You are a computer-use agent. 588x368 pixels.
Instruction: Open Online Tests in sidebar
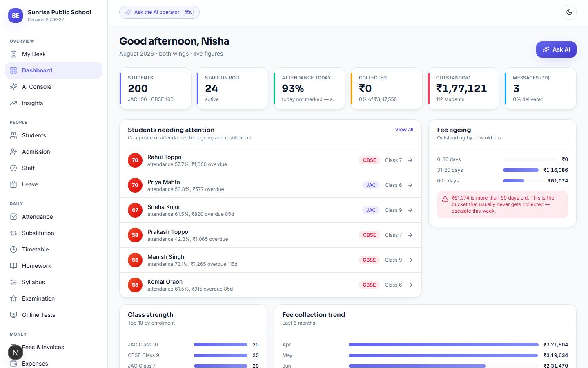pos(53,315)
